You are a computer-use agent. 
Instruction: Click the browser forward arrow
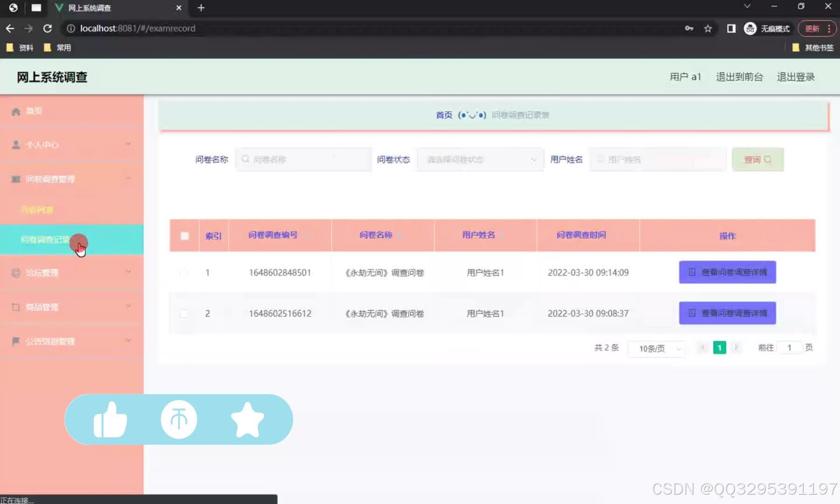point(29,28)
